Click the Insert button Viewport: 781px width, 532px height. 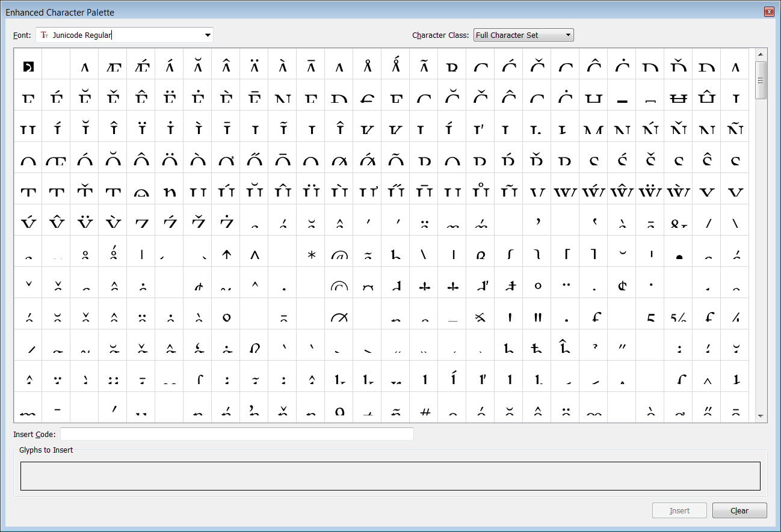(x=679, y=510)
